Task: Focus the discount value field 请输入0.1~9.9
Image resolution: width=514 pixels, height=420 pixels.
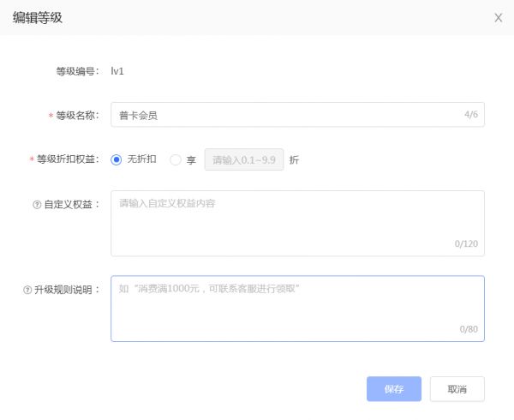Action: [243, 159]
